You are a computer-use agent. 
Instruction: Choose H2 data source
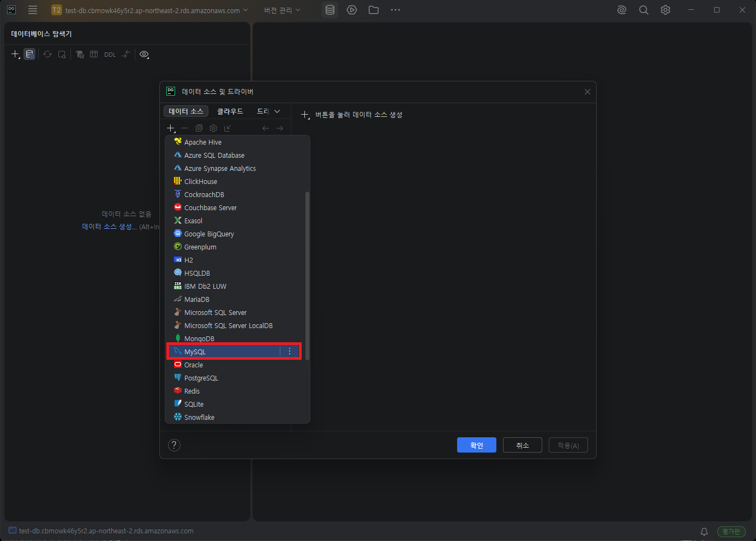pyautogui.click(x=235, y=260)
